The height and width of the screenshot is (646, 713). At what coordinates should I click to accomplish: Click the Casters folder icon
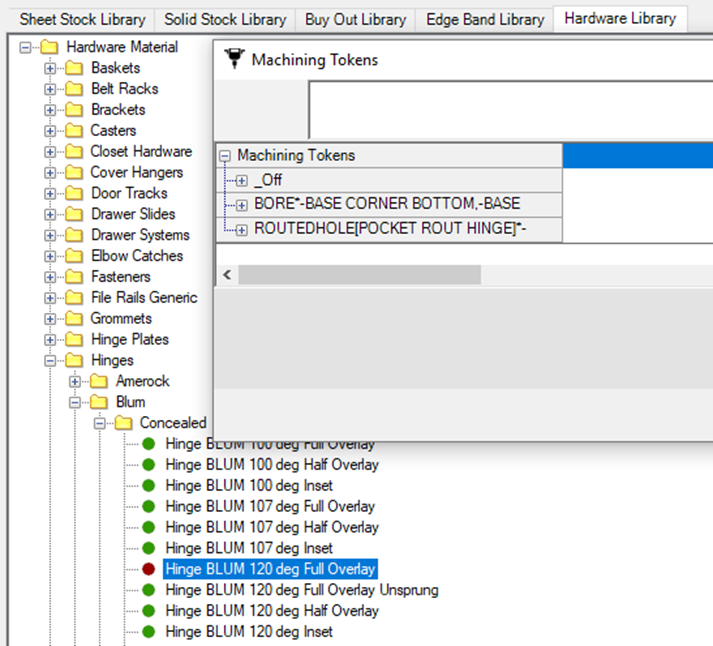[x=74, y=131]
